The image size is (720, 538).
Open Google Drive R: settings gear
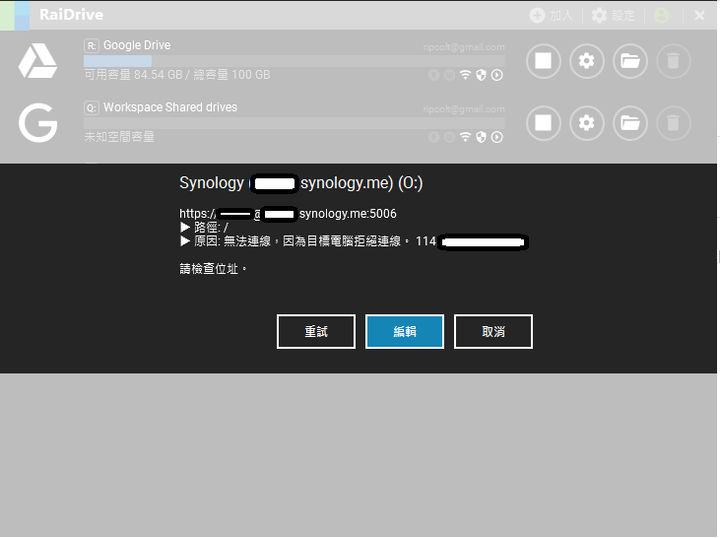[x=586, y=61]
